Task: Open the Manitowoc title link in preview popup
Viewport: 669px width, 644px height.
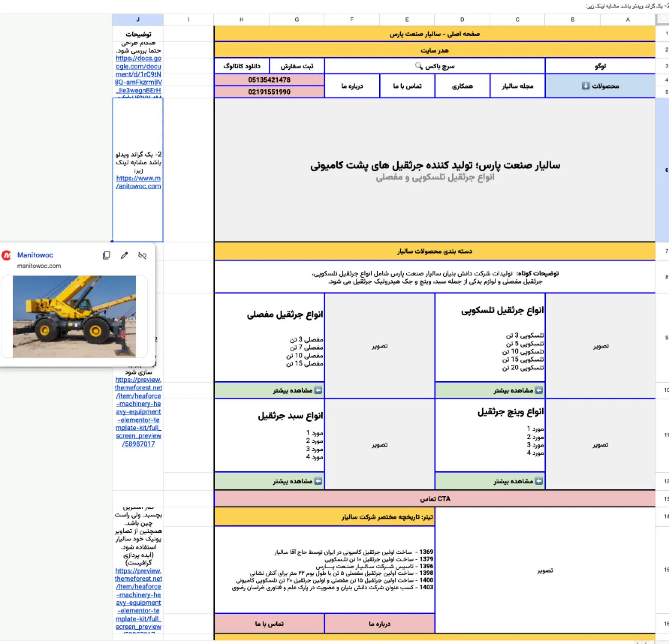Action: 35,255
